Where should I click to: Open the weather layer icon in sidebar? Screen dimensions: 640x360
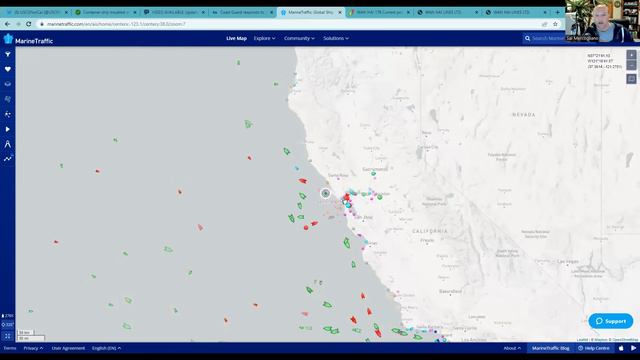pyautogui.click(x=8, y=99)
